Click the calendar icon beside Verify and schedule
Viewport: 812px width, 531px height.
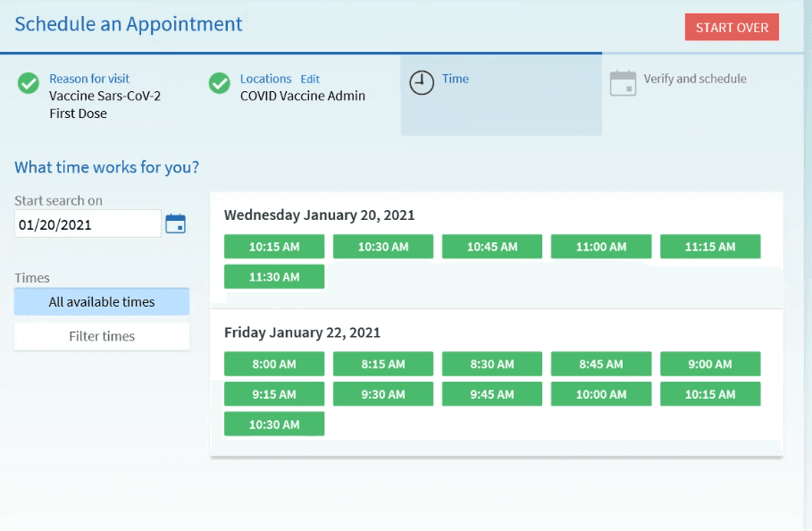point(623,83)
